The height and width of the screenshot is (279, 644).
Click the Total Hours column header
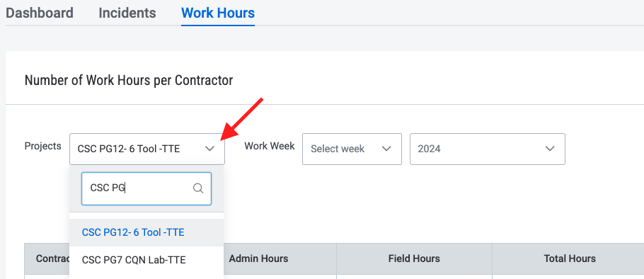pyautogui.click(x=570, y=258)
